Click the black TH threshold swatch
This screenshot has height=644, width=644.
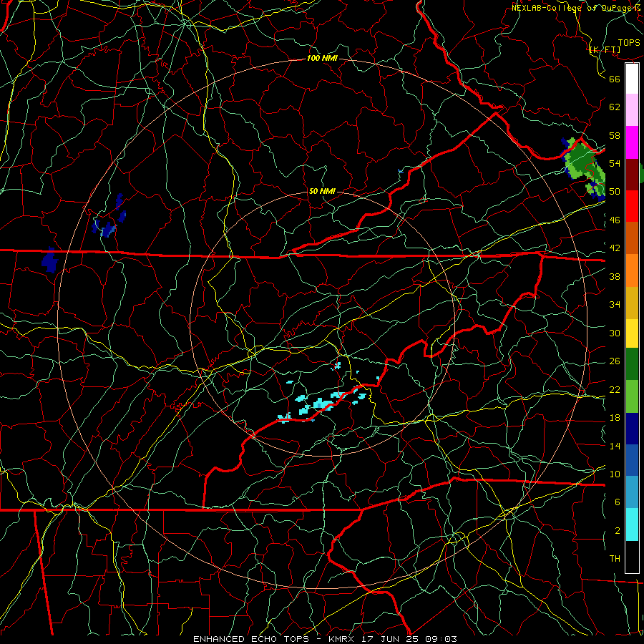pos(632,557)
